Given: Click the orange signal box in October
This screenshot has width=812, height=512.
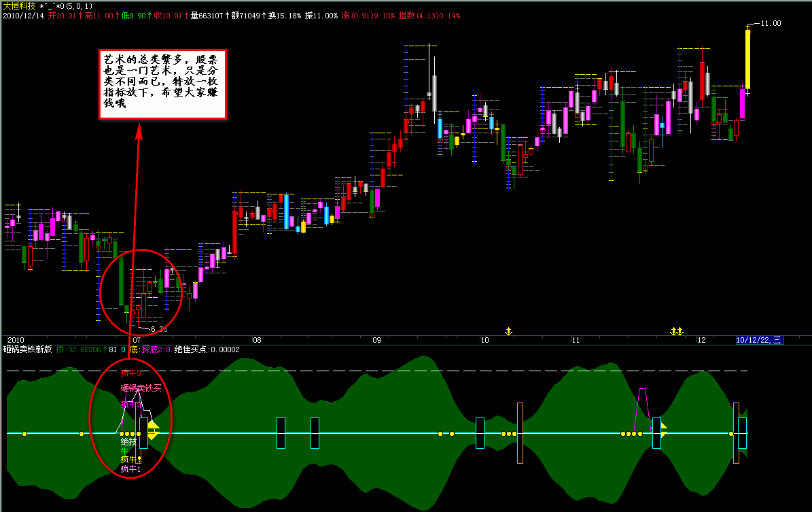Looking at the screenshot, I should pos(520,432).
